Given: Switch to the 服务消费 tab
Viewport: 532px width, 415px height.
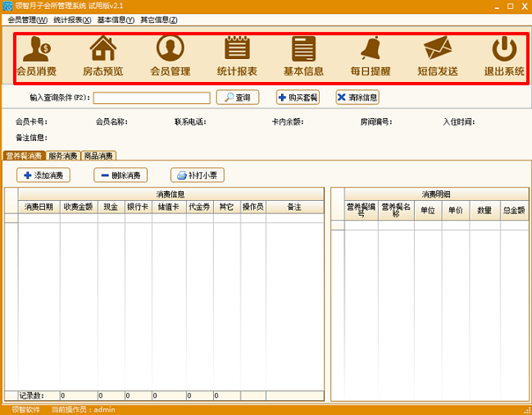Looking at the screenshot, I should click(63, 156).
